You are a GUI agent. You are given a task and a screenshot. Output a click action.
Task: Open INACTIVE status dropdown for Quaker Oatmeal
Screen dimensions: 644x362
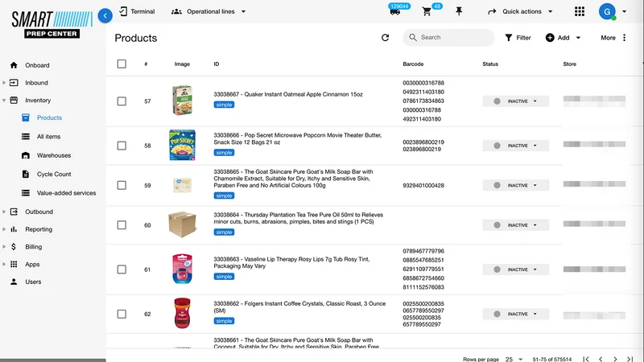coord(515,101)
